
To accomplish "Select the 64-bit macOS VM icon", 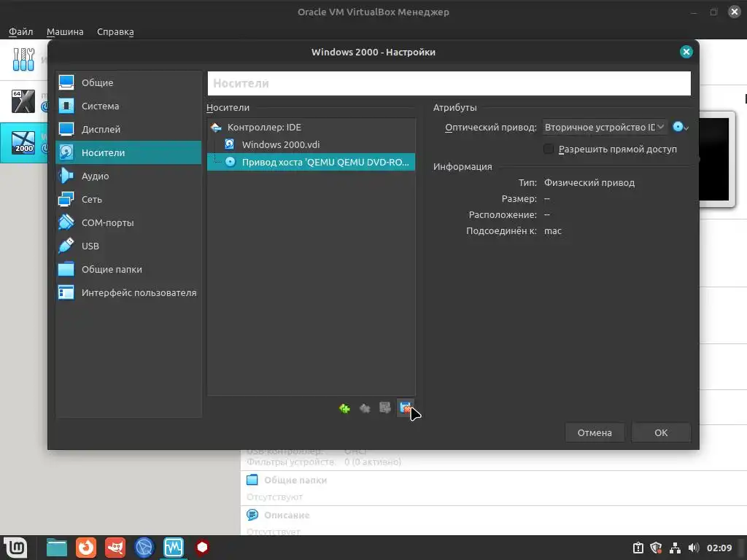I will [x=23, y=101].
